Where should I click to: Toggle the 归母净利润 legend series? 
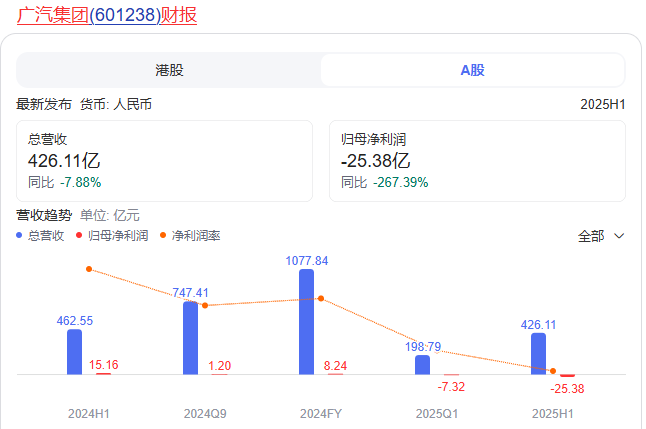coord(112,236)
